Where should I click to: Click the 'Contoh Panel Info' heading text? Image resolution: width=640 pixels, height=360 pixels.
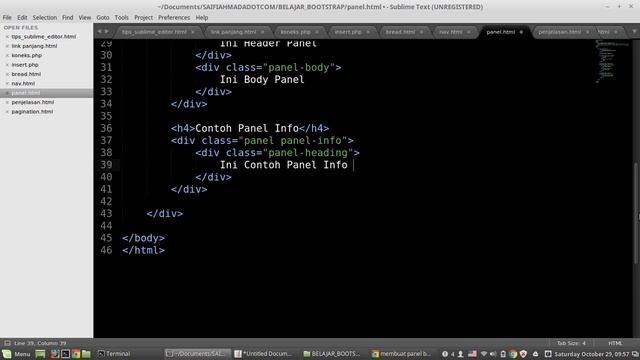247,128
